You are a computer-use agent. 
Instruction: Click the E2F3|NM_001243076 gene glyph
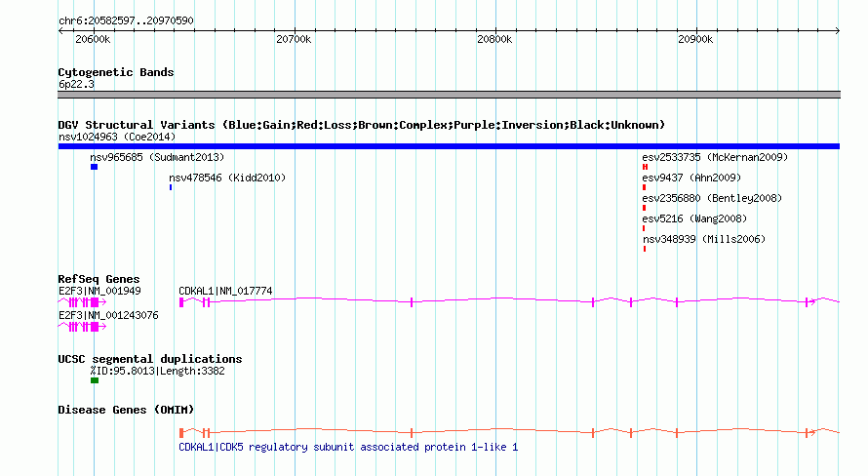(82, 327)
